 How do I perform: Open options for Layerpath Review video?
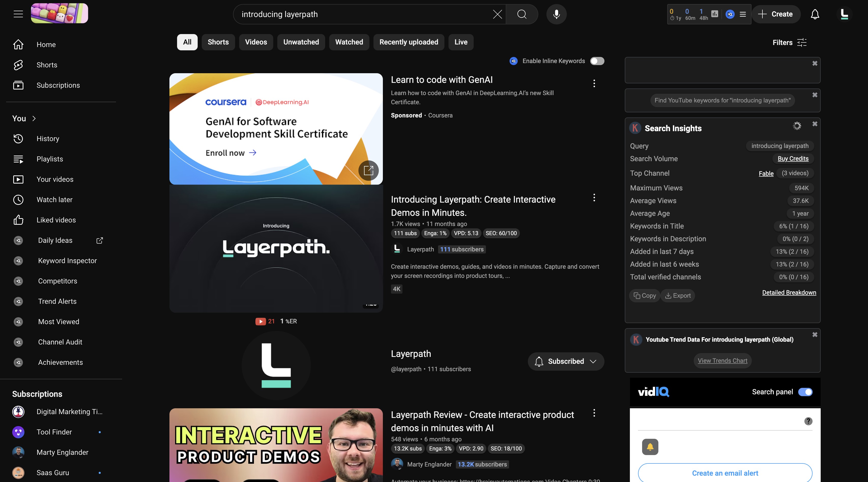pos(594,413)
